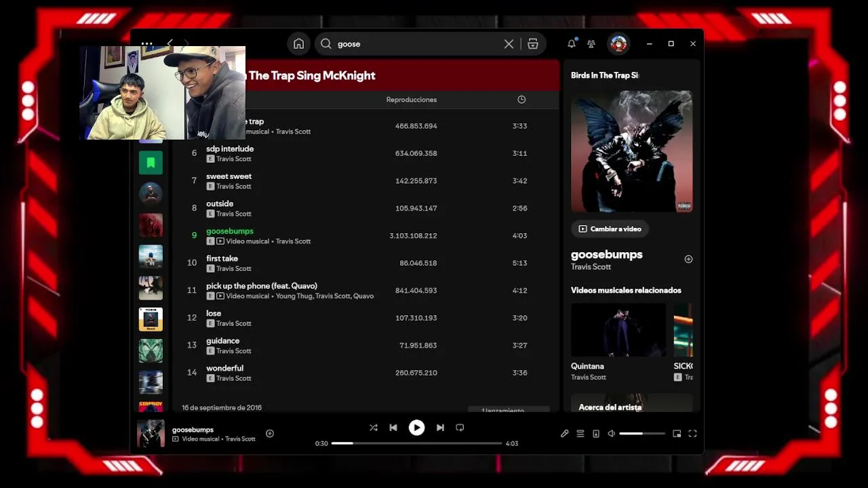This screenshot has height=488, width=868.
Task: Open Young Thug artist link
Action: (294, 296)
